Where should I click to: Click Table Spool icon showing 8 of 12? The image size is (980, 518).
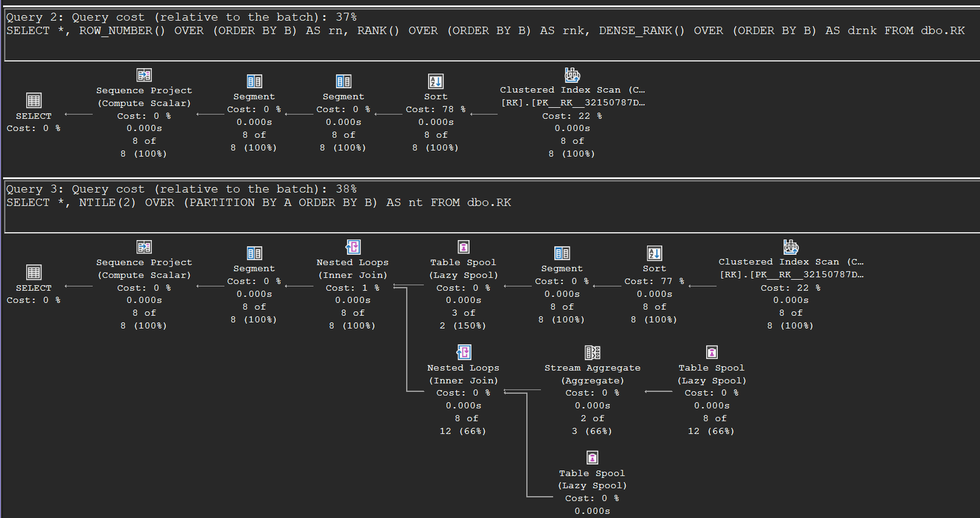pos(712,353)
